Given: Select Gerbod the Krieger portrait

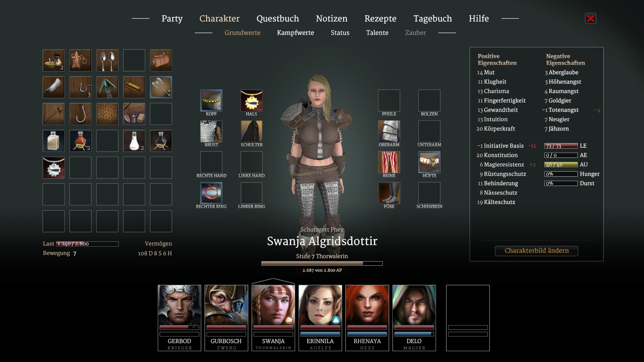Looking at the screenshot, I should click(179, 318).
